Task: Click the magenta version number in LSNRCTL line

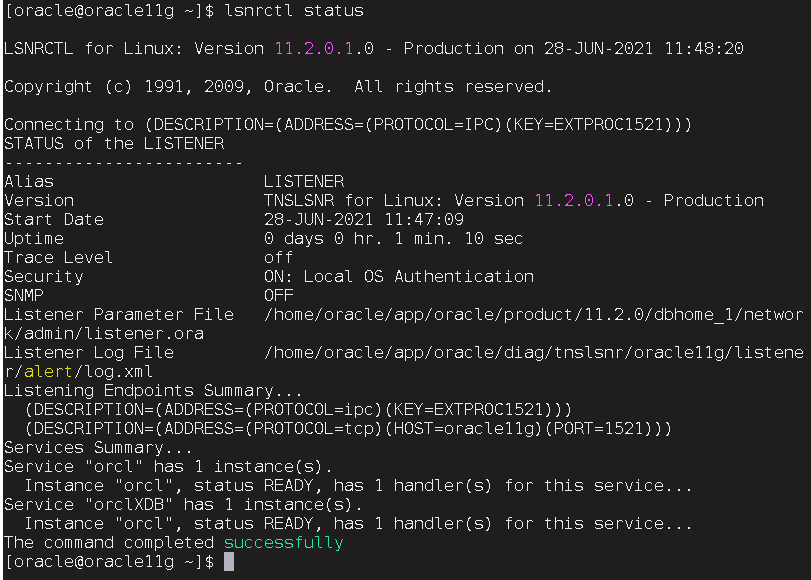Action: [313, 48]
